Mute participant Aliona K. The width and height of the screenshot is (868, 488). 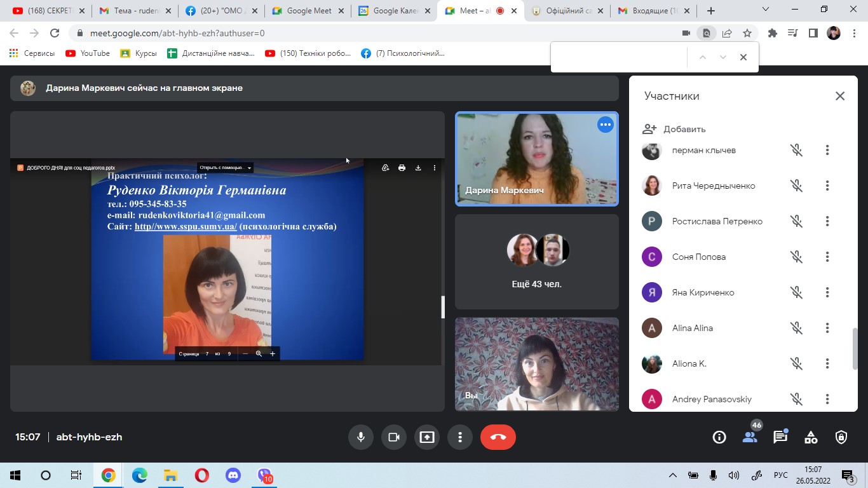(x=797, y=363)
